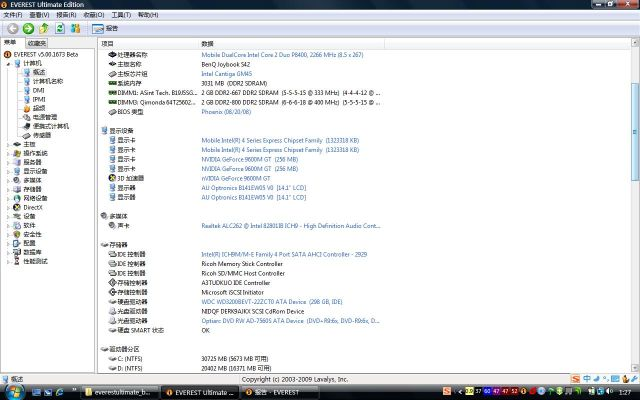
Task: Select DMI in the tree
Action: click(x=38, y=90)
